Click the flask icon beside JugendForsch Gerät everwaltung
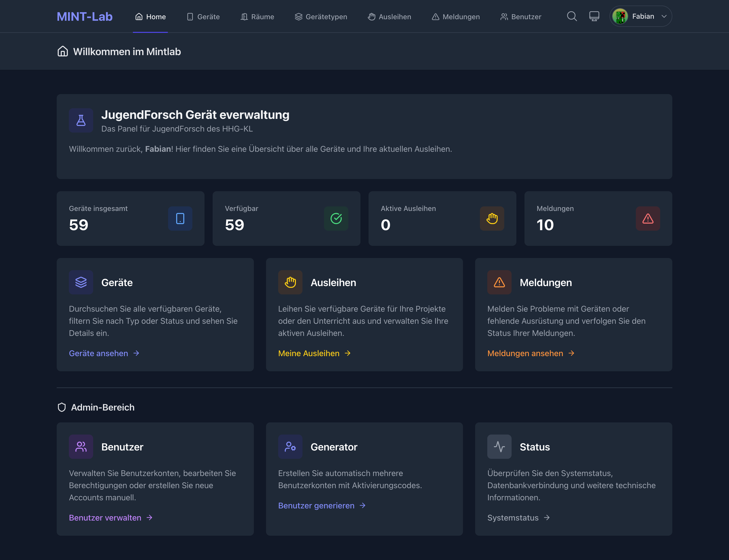 point(81,120)
